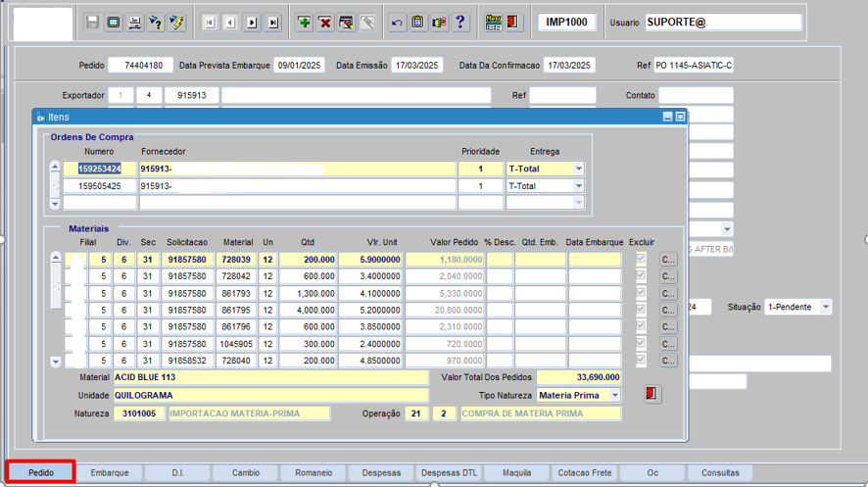868x487 pixels.
Task: Click the undo arrow toolbar icon
Action: pyautogui.click(x=397, y=22)
